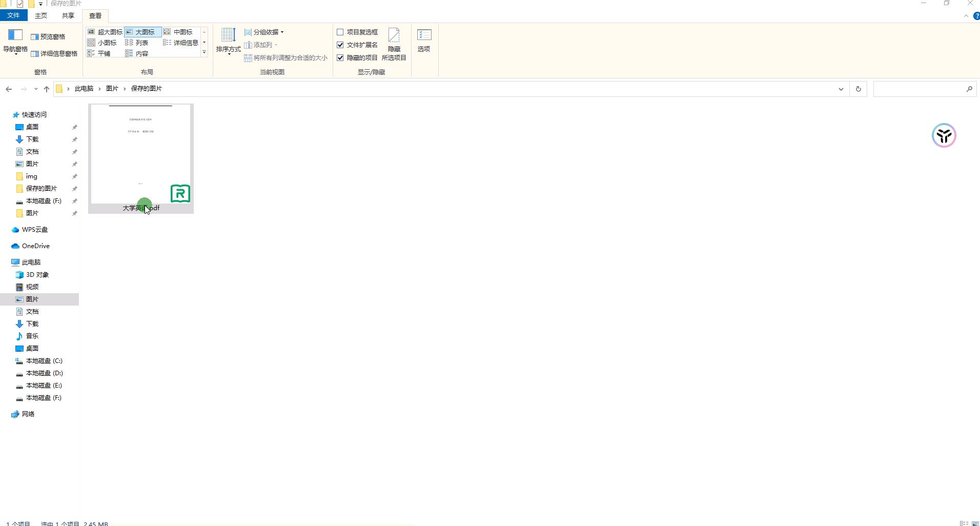Go back with the back arrow

[9, 89]
